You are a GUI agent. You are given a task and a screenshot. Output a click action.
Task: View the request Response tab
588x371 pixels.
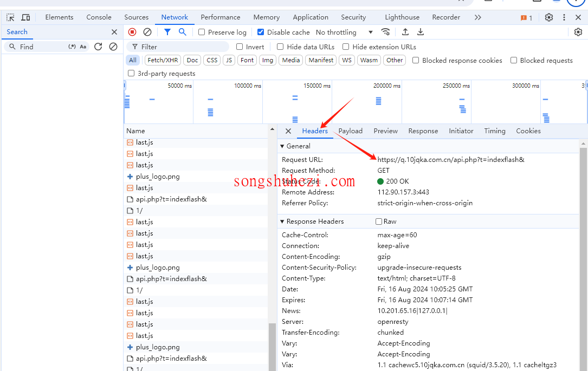[423, 131]
